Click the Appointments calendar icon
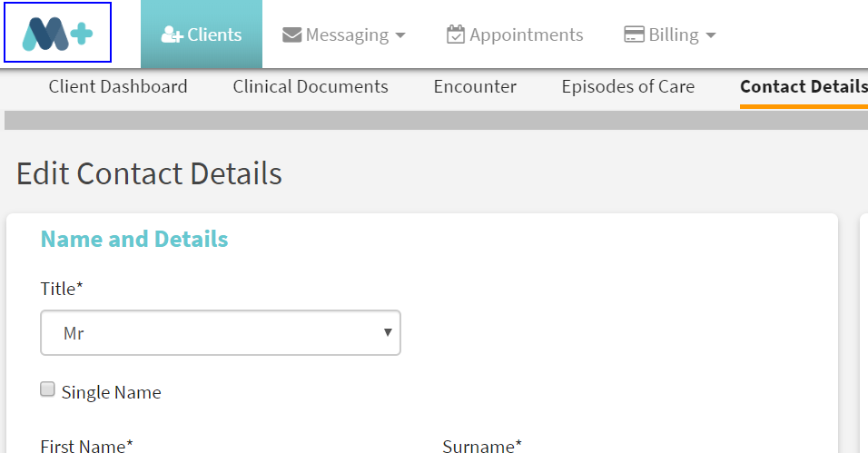This screenshot has width=868, height=453. 456,34
